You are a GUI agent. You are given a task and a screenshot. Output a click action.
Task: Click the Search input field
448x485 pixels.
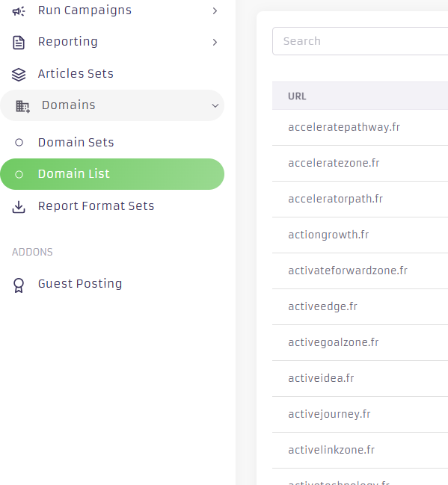[360, 41]
